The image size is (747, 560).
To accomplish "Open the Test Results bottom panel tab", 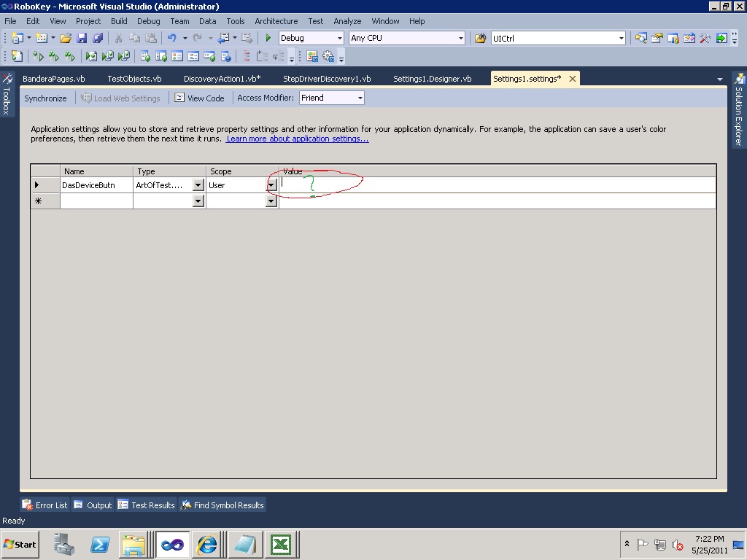I will pyautogui.click(x=147, y=505).
